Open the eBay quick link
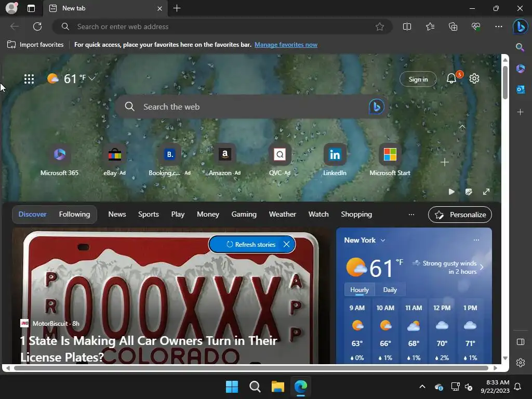 point(115,160)
